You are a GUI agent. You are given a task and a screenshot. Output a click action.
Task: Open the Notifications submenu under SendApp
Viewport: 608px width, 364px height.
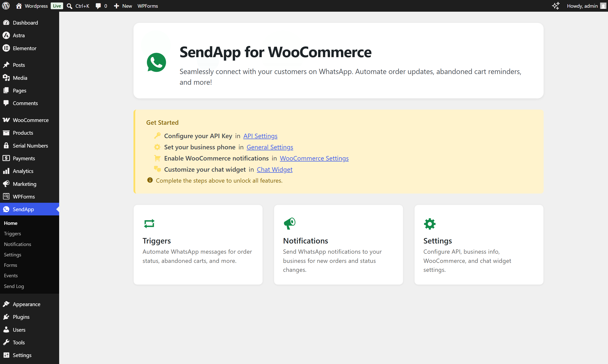point(18,244)
